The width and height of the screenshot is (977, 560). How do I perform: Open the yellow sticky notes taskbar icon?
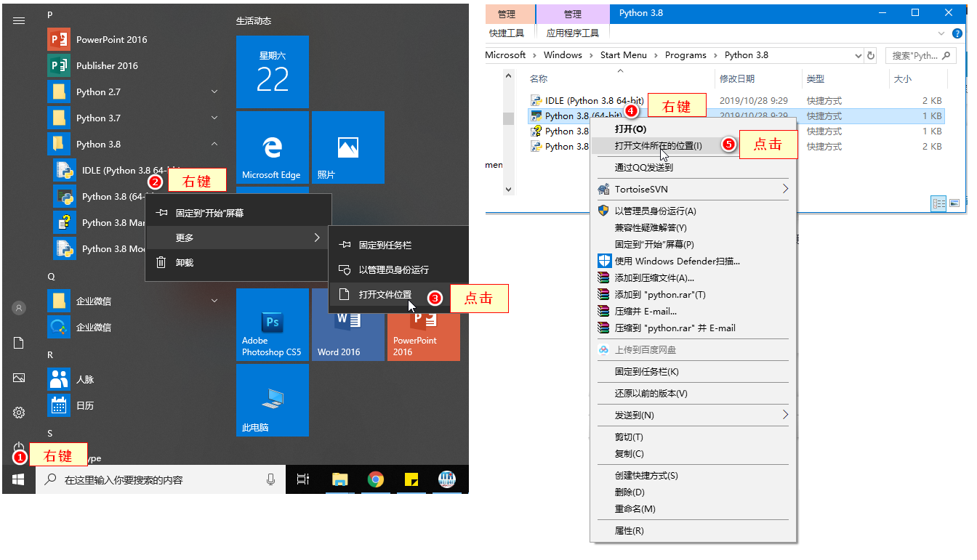point(411,479)
